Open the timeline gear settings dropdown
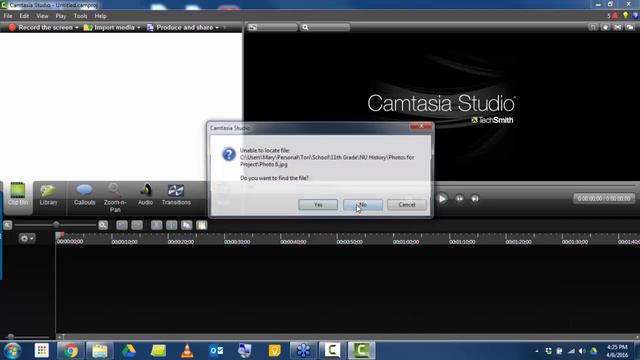The image size is (640, 360). point(27,238)
